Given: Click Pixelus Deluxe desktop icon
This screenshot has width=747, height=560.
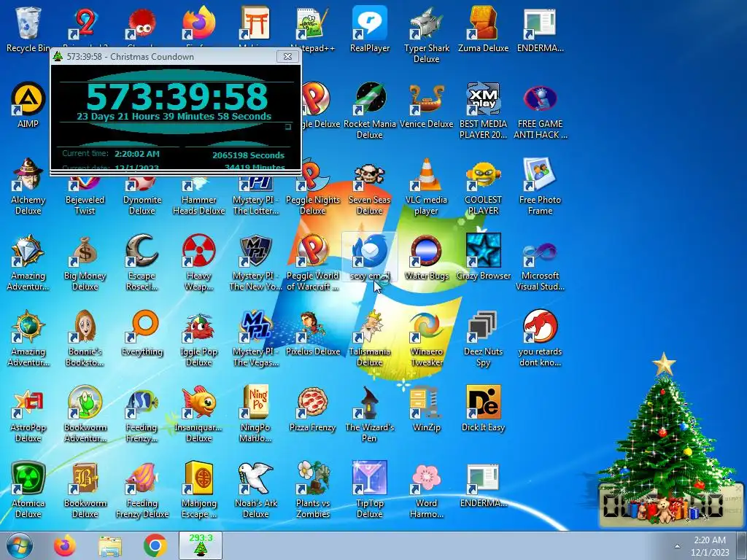Looking at the screenshot, I should click(x=312, y=332).
